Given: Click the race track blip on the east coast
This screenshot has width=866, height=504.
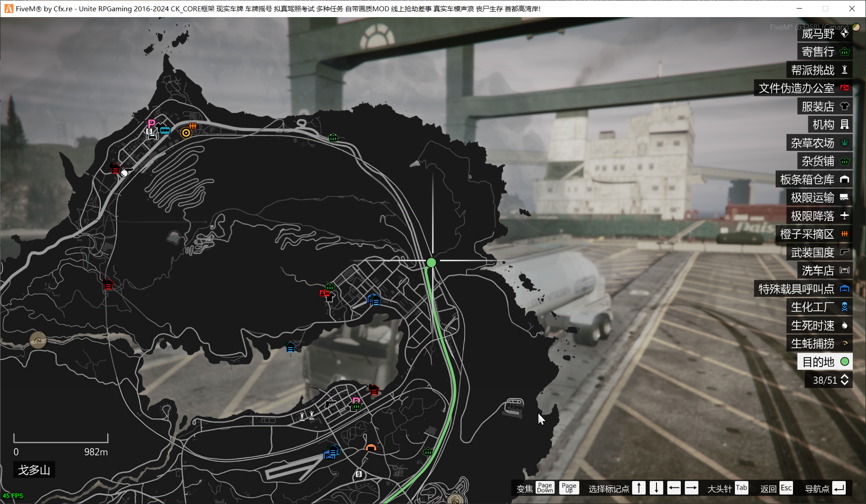Looking at the screenshot, I should 514,407.
